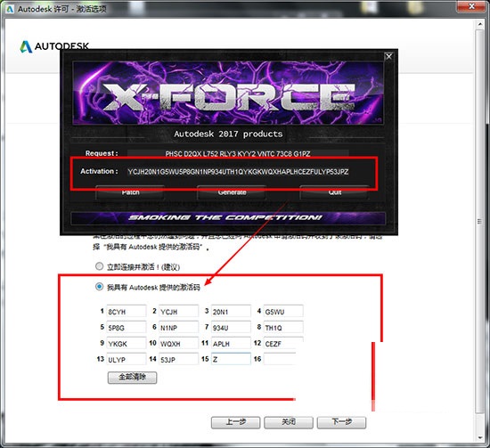Viewport: 490px width, 448px height.
Task: Click the 关闭 button at the bottom
Action: [289, 422]
